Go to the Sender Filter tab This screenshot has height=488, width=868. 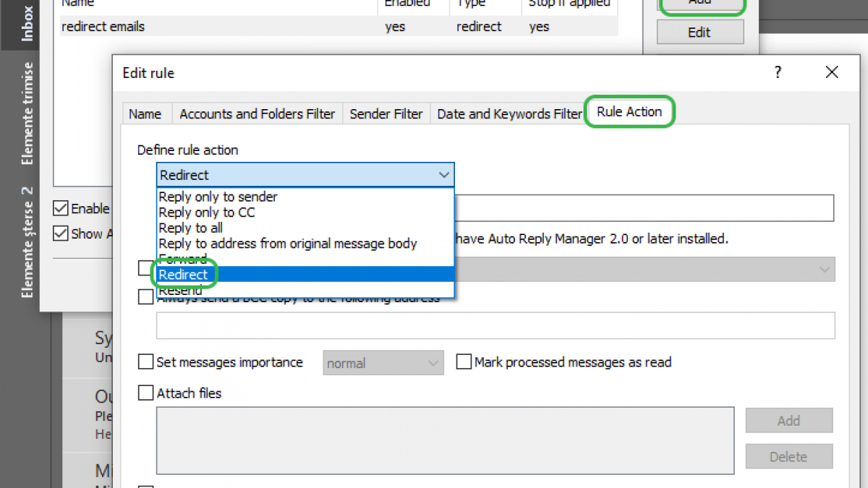click(x=386, y=114)
